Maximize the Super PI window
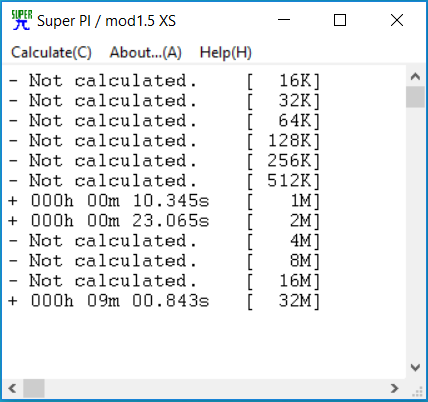This screenshot has height=402, width=428. (x=340, y=20)
